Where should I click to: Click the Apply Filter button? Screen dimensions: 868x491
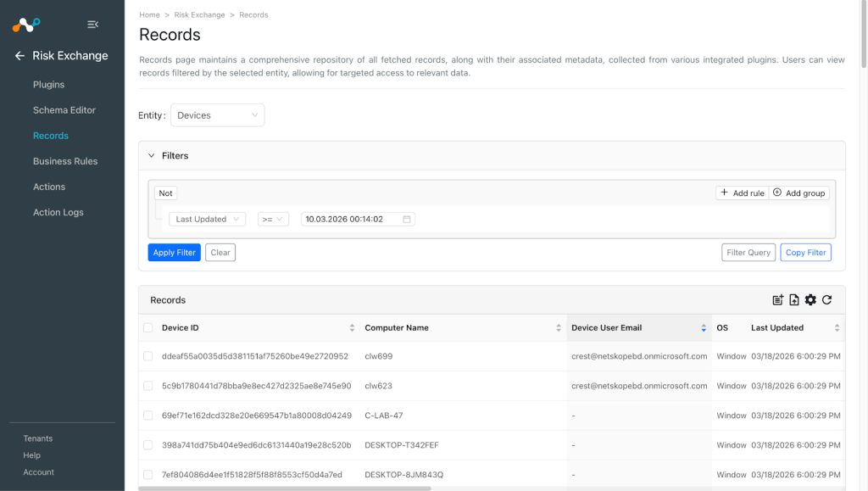[175, 253]
